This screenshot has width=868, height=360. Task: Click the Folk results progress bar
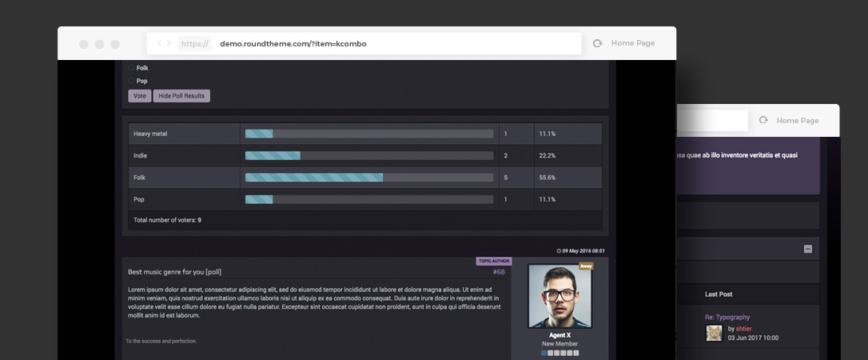click(x=369, y=178)
